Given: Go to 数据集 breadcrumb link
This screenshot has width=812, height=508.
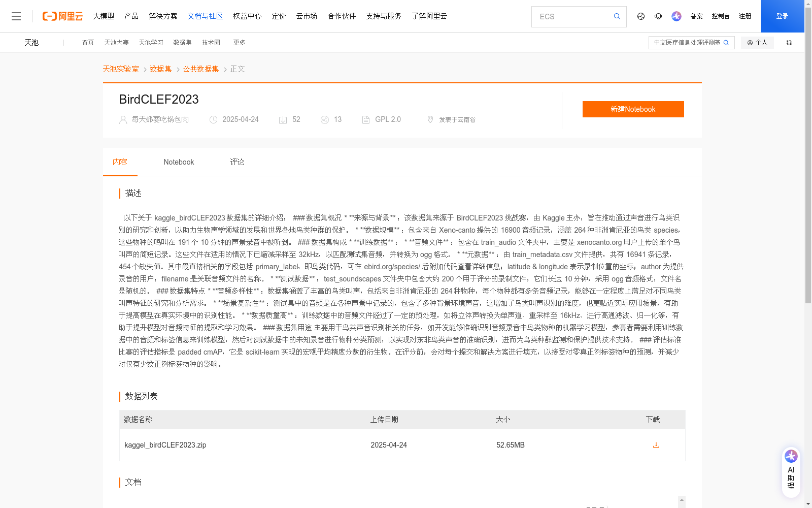Looking at the screenshot, I should pos(161,69).
